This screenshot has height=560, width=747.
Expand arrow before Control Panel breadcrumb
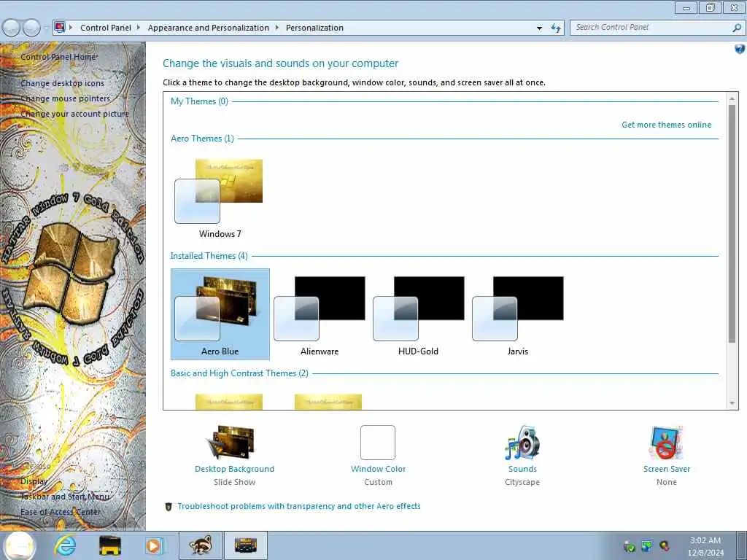pos(71,28)
